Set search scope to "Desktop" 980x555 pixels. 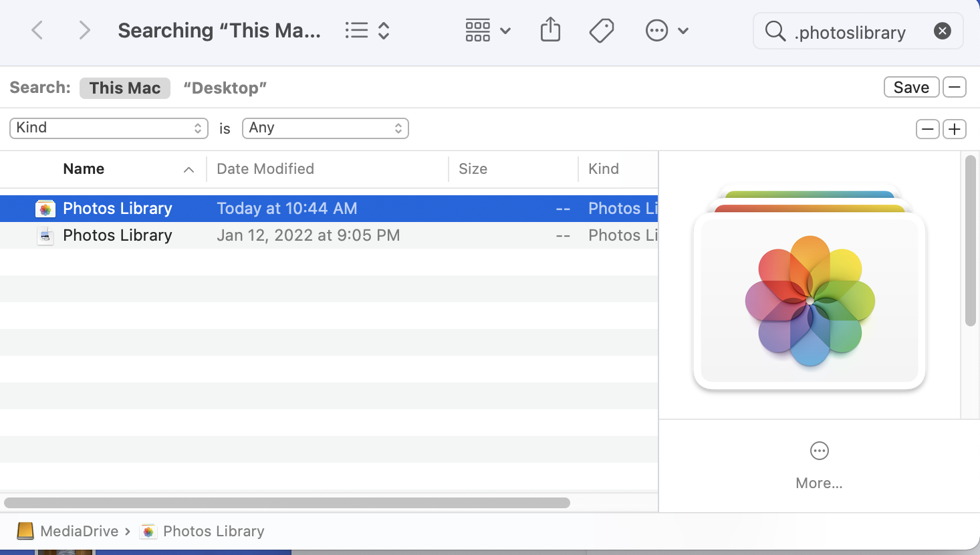pyautogui.click(x=225, y=88)
